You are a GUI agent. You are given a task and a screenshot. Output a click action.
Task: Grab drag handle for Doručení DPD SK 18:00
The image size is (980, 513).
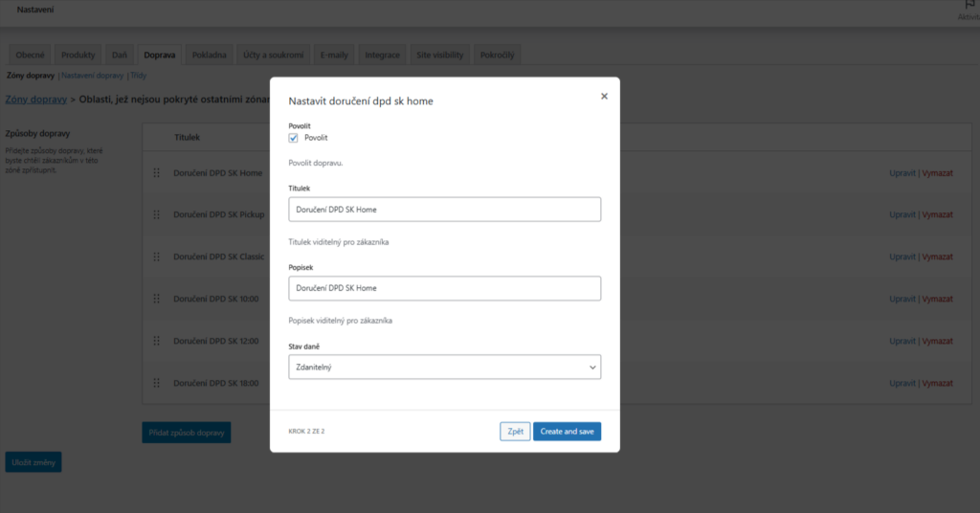[156, 383]
